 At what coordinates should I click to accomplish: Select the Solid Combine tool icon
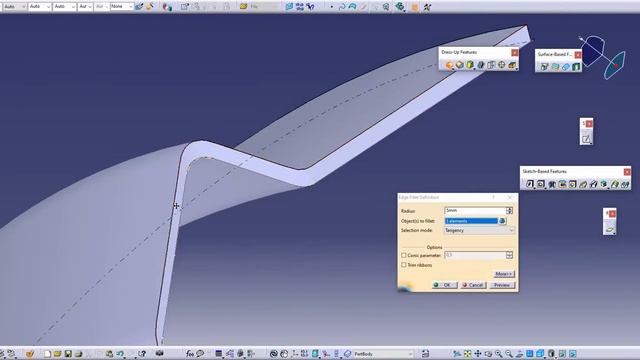pos(604,184)
